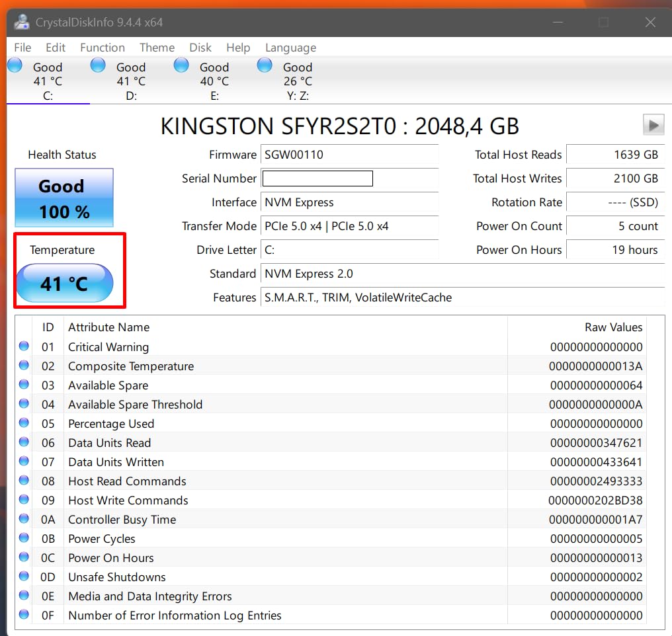Minimize the CrystalDiskInfo window
Screen dimensions: 672x636
(558, 22)
